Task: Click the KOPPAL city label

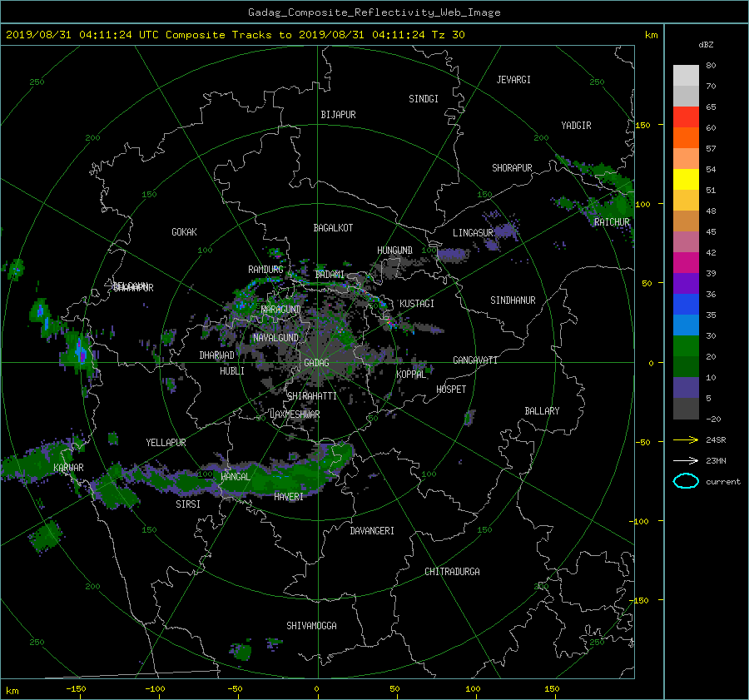Action: pyautogui.click(x=411, y=374)
